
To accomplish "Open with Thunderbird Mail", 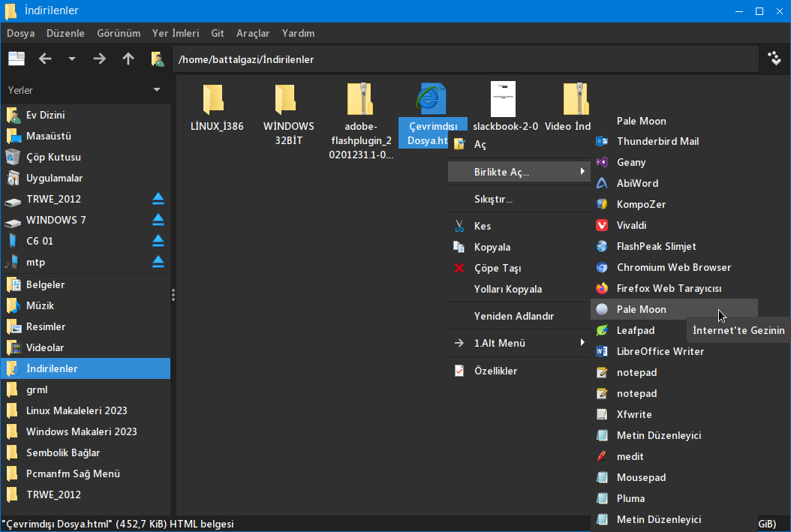I will (674, 141).
